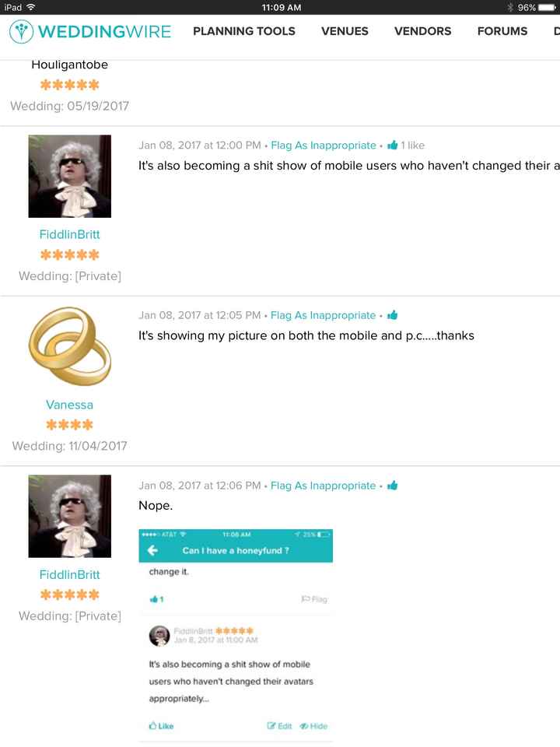This screenshot has width=560, height=747.
Task: Like FiddlinBritt's 12:00 PM comment thumbs-up
Action: coord(392,146)
